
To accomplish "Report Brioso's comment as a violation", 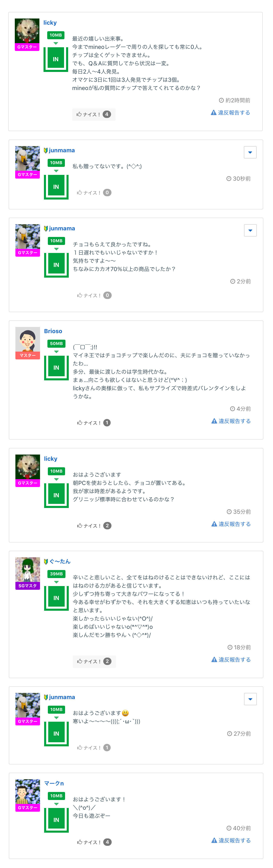I will click(x=231, y=421).
